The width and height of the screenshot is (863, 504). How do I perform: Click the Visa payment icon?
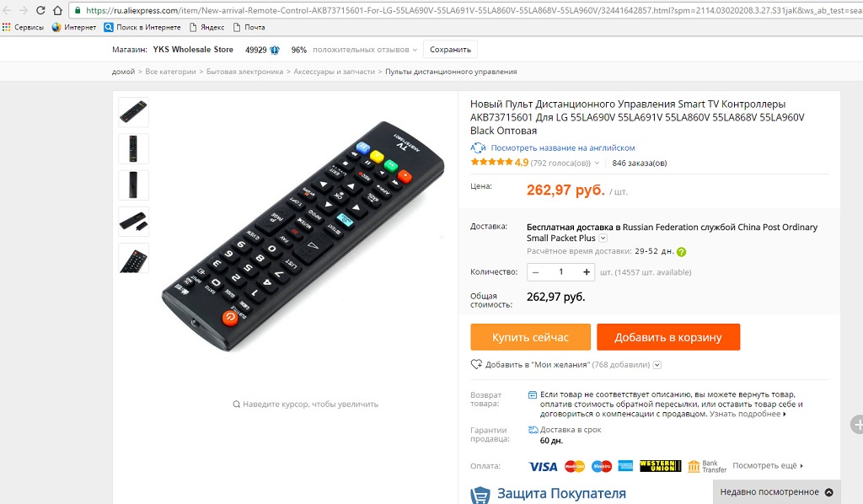coord(544,467)
